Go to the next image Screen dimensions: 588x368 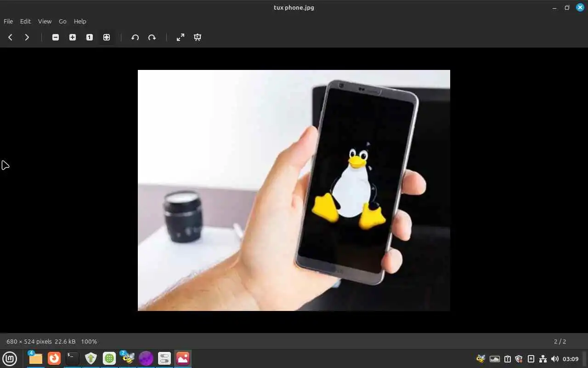pyautogui.click(x=27, y=37)
